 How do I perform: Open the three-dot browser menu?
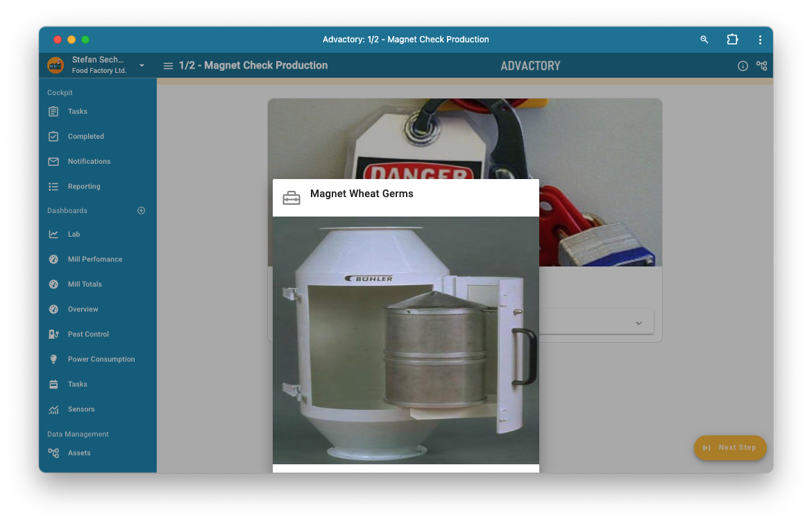(x=760, y=40)
